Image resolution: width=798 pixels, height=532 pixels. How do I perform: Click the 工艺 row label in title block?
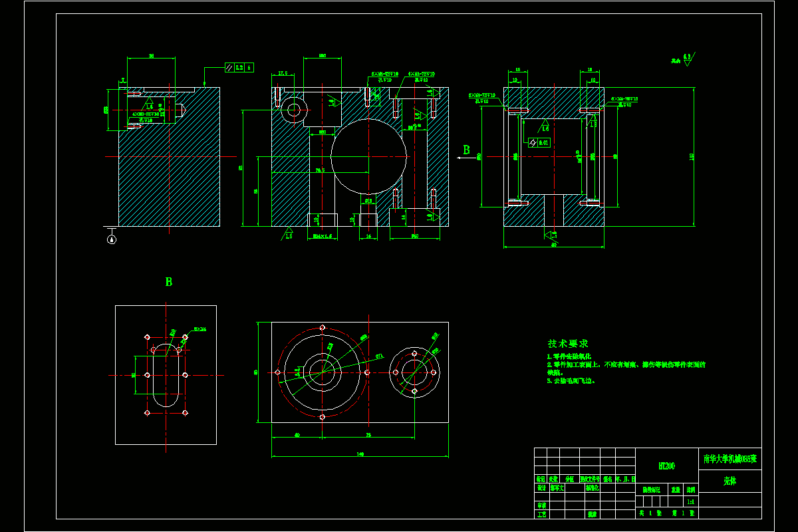[541, 514]
